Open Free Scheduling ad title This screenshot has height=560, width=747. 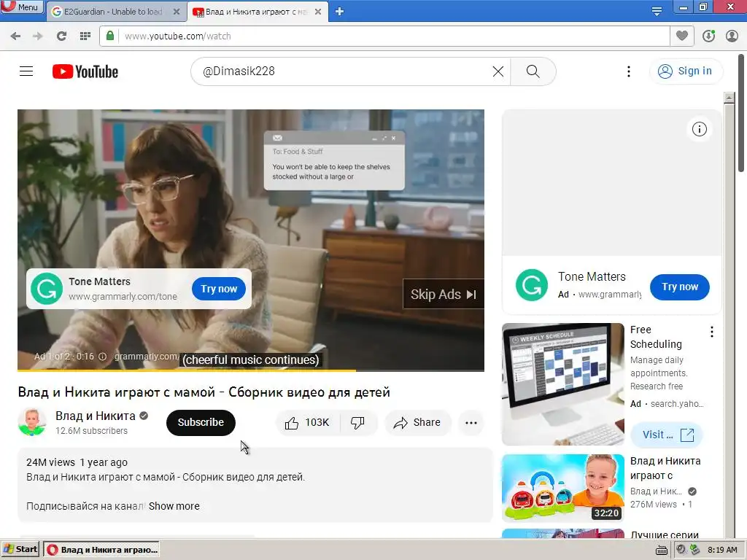pyautogui.click(x=656, y=337)
